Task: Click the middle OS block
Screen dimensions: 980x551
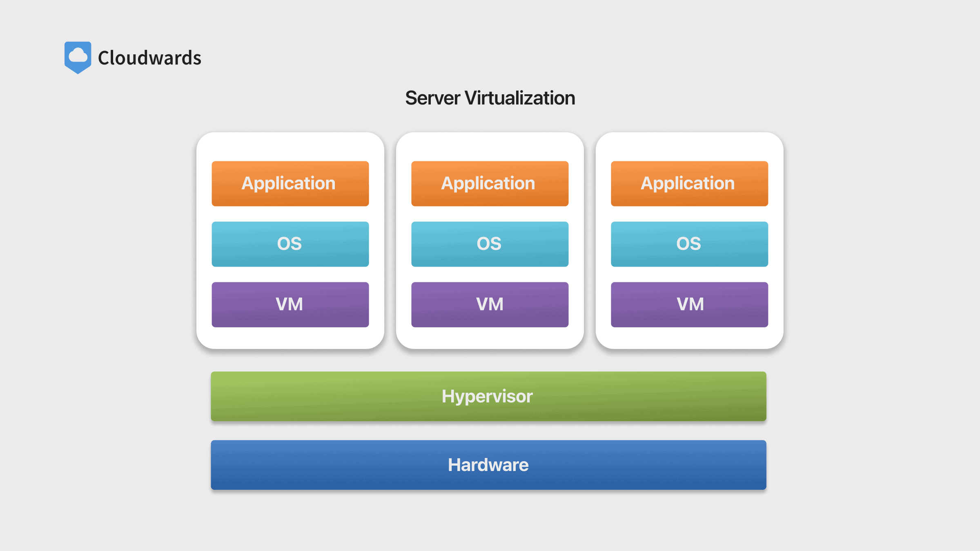Action: pyautogui.click(x=490, y=244)
